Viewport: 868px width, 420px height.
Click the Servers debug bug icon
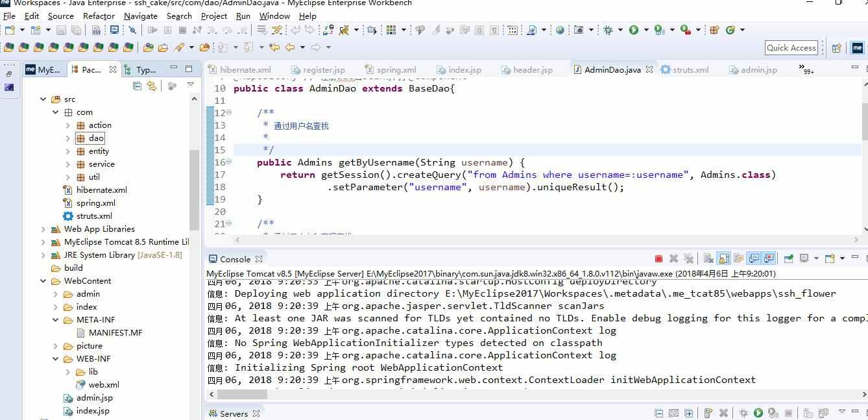743,413
